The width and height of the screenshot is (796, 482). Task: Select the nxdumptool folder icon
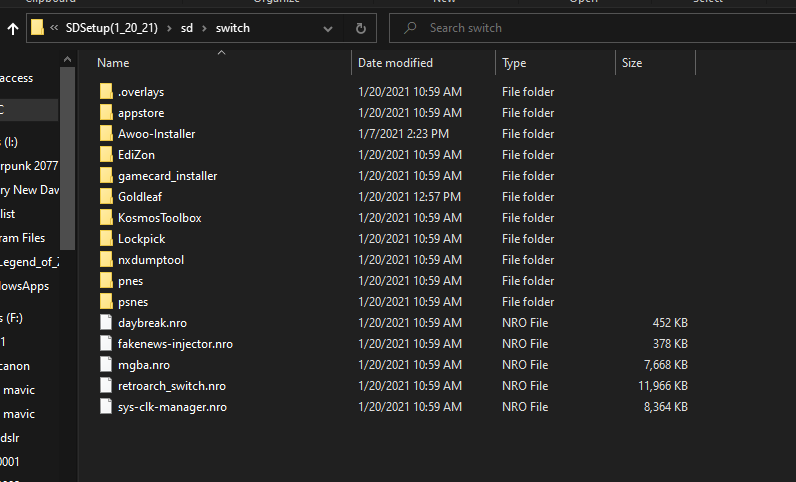[x=106, y=260]
